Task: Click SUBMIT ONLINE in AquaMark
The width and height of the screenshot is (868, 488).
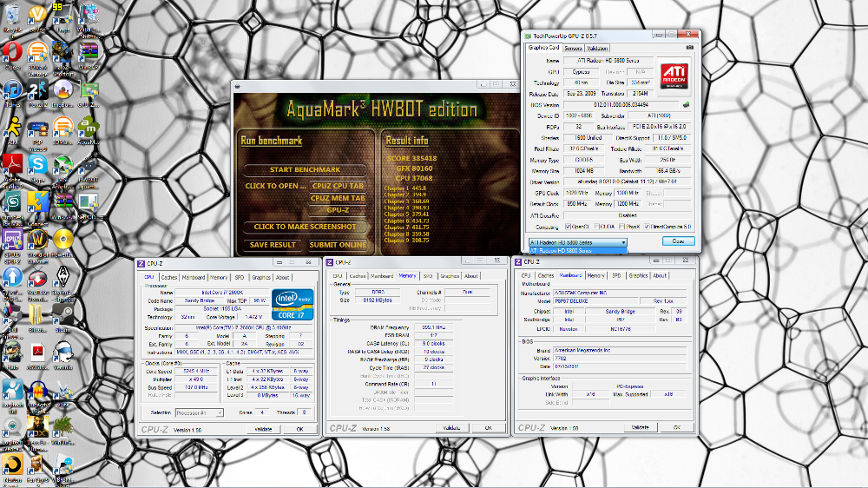Action: tap(338, 245)
